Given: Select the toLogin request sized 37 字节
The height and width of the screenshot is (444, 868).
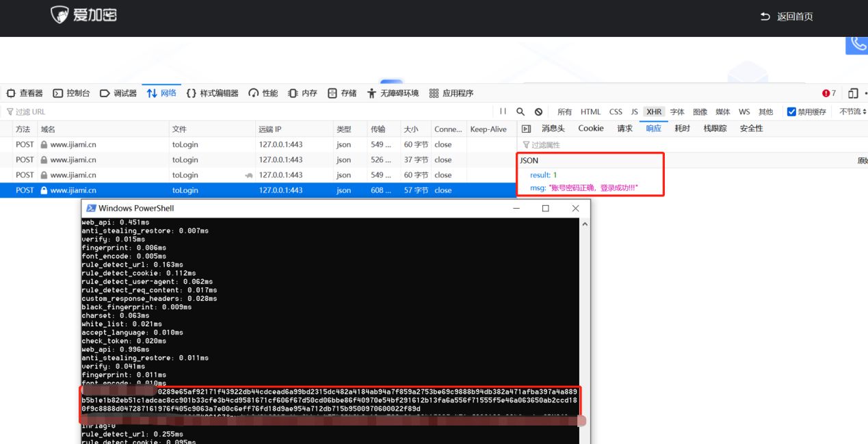Looking at the screenshot, I should click(258, 159).
